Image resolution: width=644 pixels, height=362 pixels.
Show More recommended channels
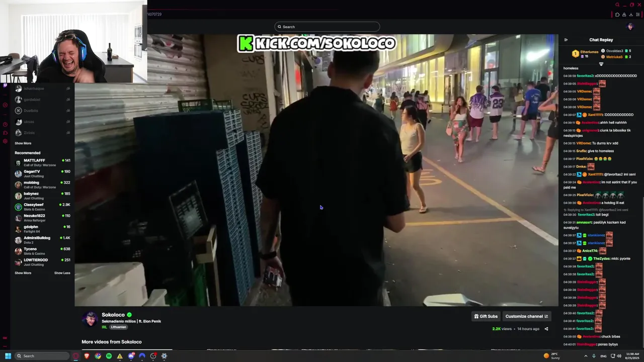(23, 273)
